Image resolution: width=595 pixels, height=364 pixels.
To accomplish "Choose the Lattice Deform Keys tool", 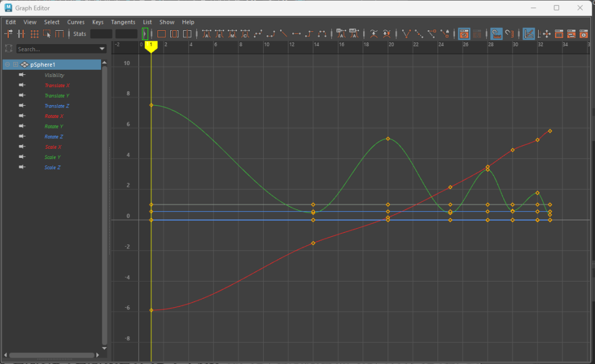I will pyautogui.click(x=34, y=34).
